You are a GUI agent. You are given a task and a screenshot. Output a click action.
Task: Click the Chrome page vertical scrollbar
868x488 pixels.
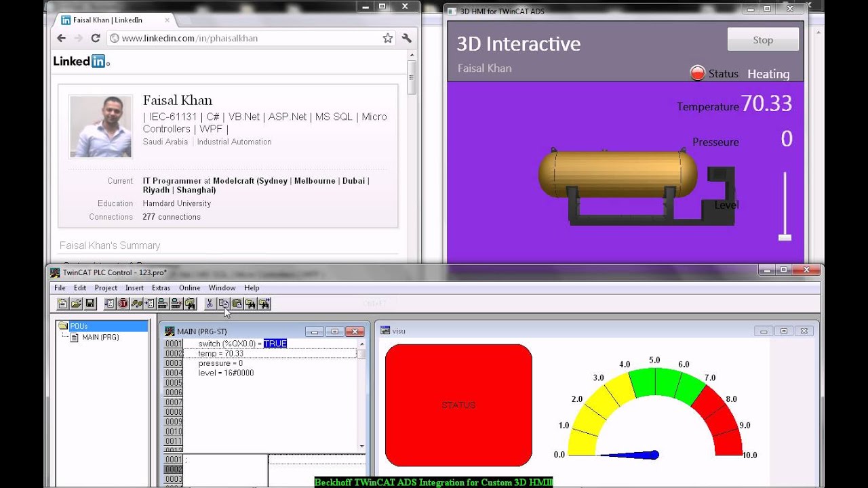(x=412, y=78)
